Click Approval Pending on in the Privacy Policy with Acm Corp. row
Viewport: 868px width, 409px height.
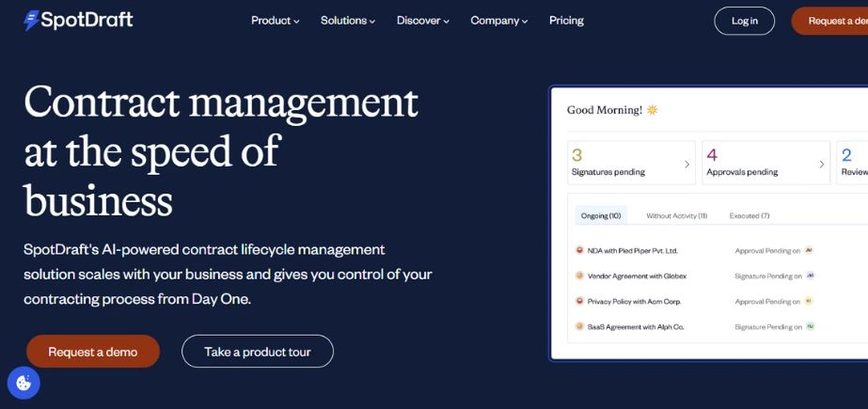pos(767,302)
